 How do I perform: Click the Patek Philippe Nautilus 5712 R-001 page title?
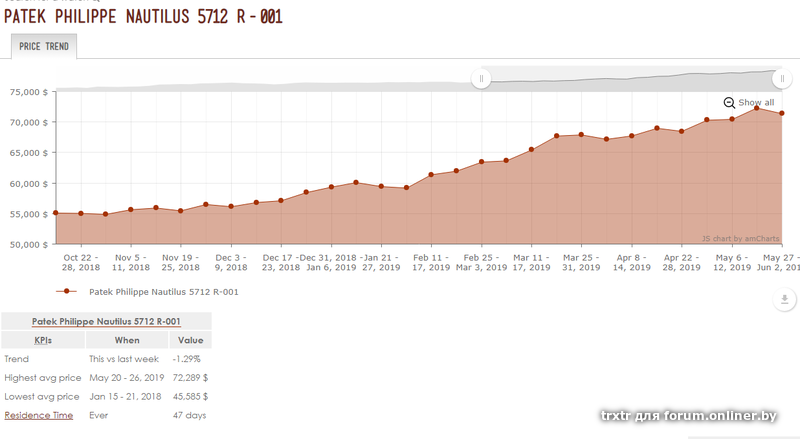(x=143, y=16)
